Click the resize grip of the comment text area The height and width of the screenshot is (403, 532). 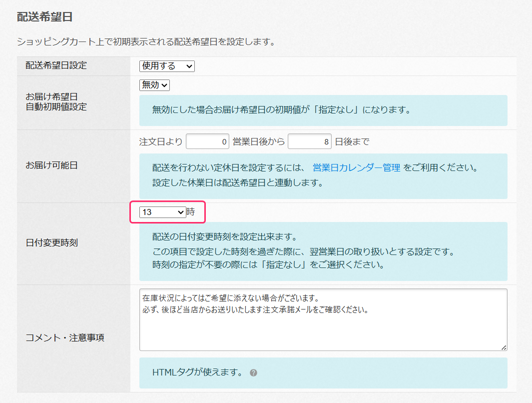tap(504, 347)
